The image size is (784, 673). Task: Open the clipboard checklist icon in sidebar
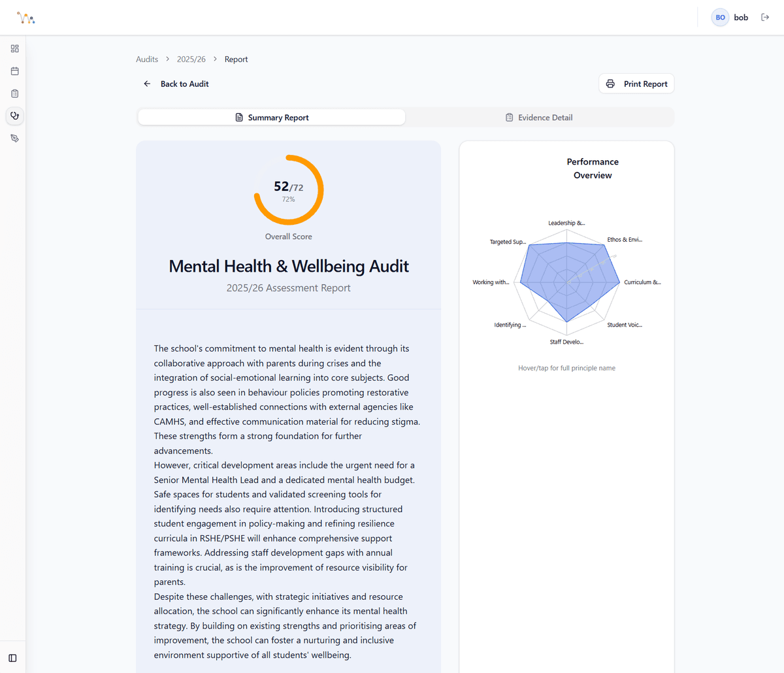point(14,93)
